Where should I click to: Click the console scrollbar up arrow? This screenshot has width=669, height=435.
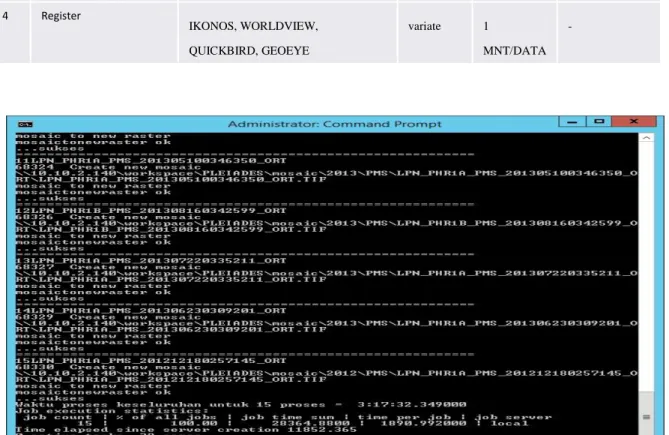click(646, 138)
